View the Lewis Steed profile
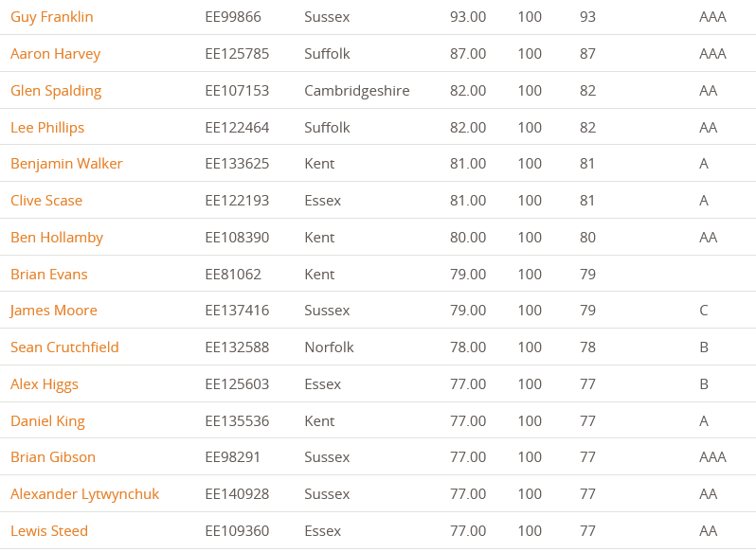Screen dimensions: 756x552 click(x=49, y=531)
